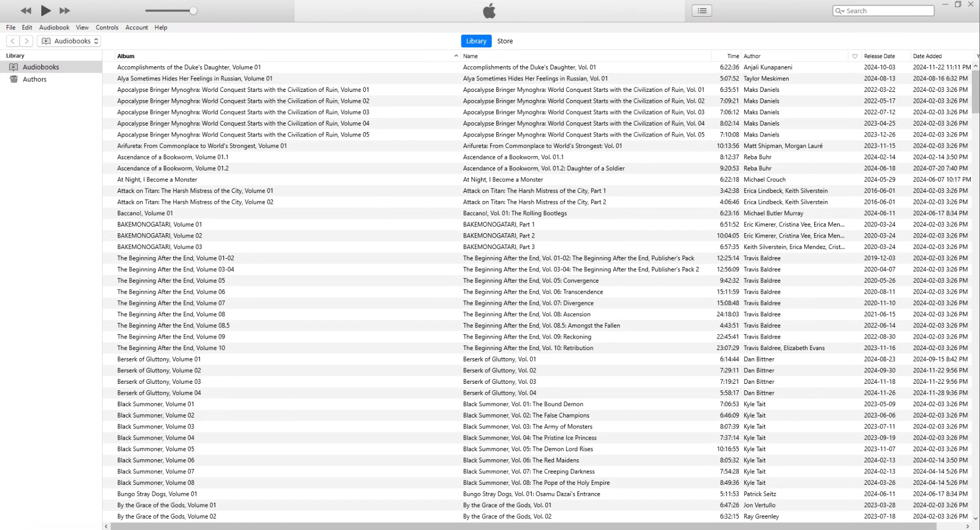Open Authors in the sidebar
The width and height of the screenshot is (980, 530).
(x=34, y=79)
